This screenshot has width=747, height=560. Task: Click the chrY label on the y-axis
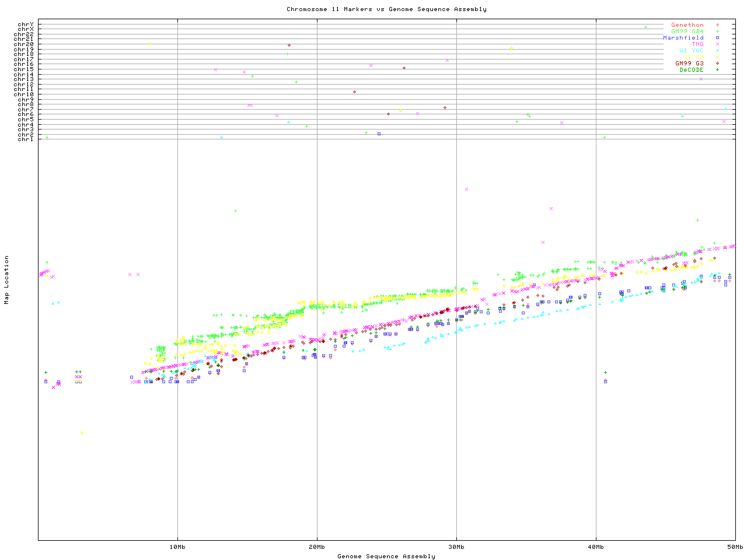26,24
